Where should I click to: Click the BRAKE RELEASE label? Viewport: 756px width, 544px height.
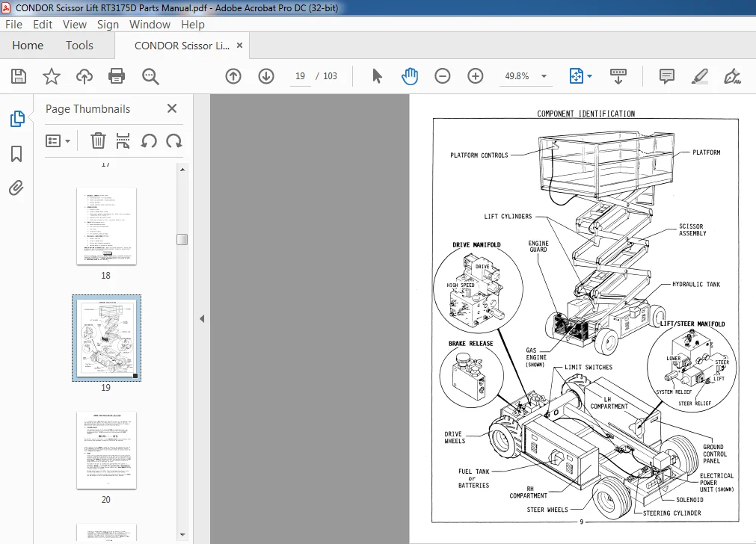coord(470,344)
